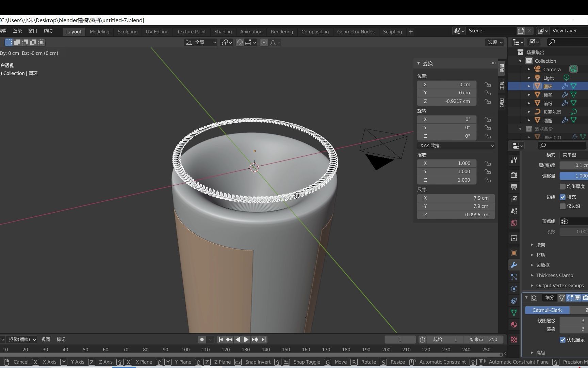Open the XYZ 欧拉 rotation mode dropdown
The image size is (588, 368).
pyautogui.click(x=456, y=145)
